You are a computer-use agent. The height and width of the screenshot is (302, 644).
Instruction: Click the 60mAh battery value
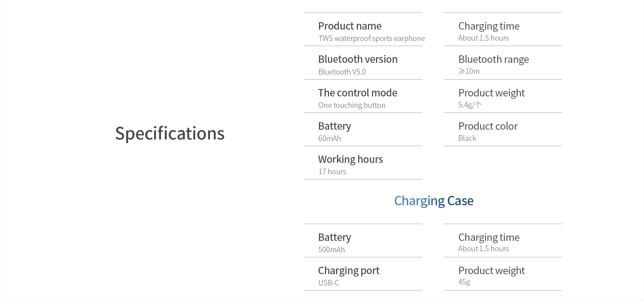tap(329, 138)
